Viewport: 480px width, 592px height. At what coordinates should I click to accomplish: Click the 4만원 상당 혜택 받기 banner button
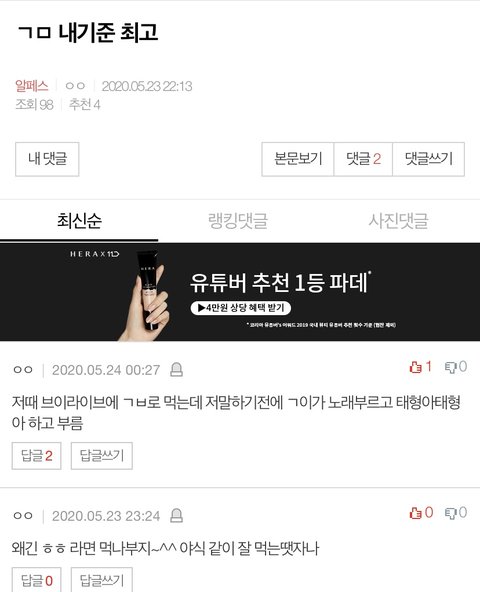[241, 308]
